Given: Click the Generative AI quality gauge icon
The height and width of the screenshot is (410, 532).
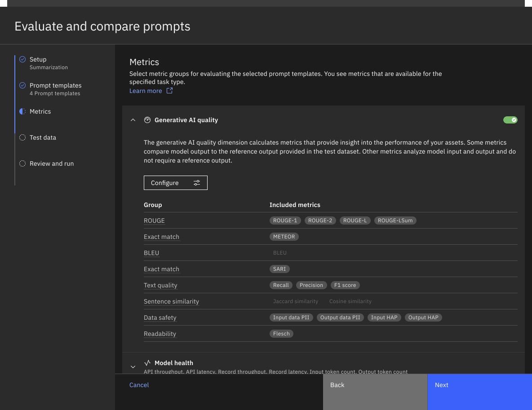Looking at the screenshot, I should click(x=147, y=120).
